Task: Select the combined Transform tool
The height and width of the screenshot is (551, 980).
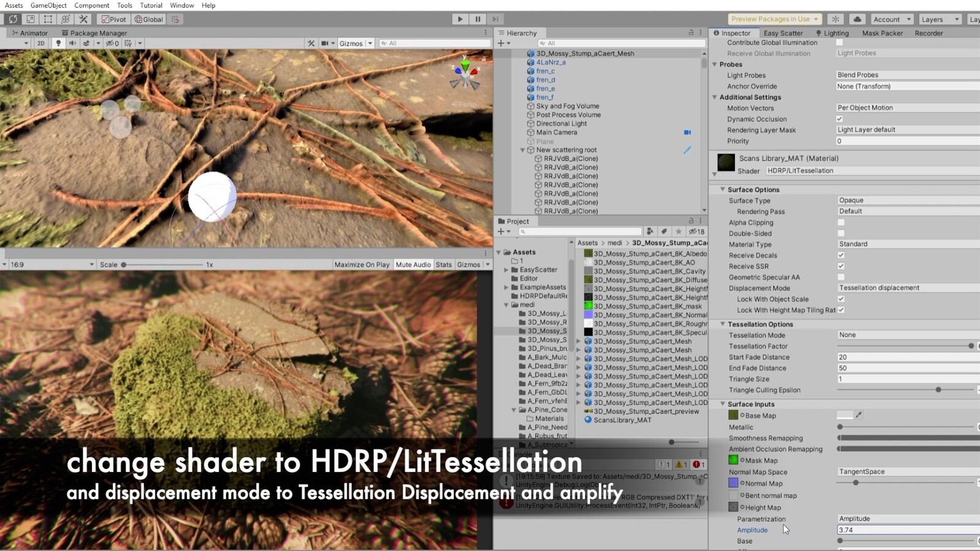Action: click(66, 19)
